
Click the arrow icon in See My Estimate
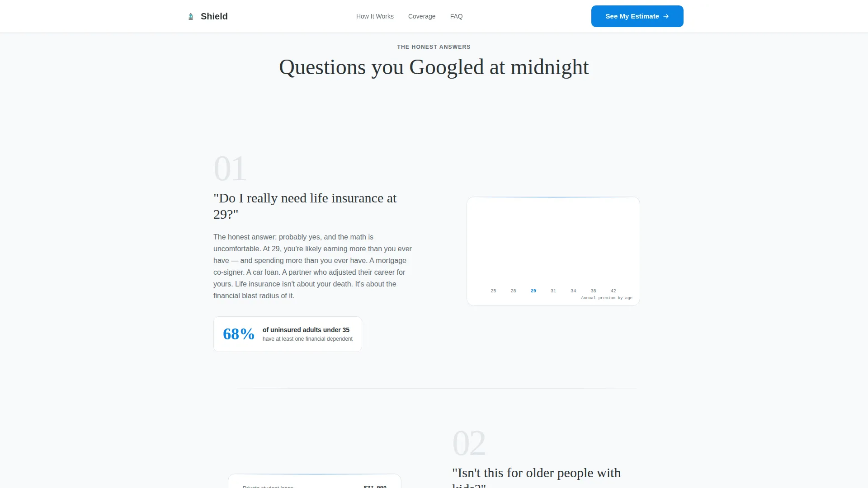666,16
